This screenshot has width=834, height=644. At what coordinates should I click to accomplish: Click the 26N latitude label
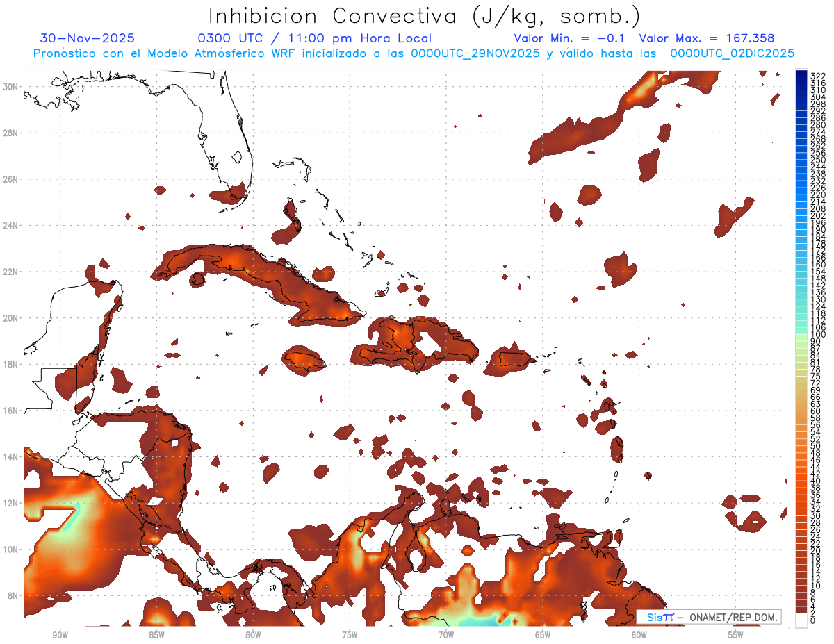click(x=11, y=179)
